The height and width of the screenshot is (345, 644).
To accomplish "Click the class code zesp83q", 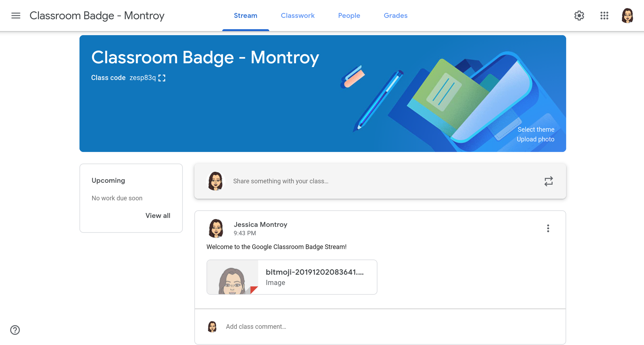I will pos(142,78).
